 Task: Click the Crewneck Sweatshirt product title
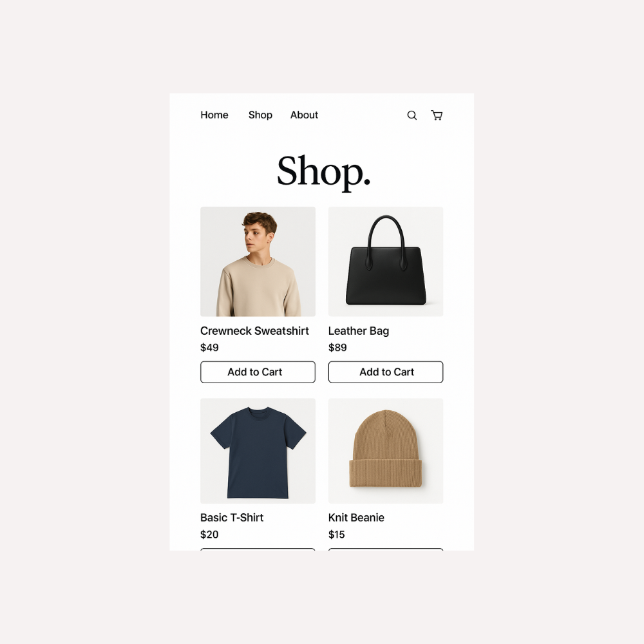click(x=254, y=331)
